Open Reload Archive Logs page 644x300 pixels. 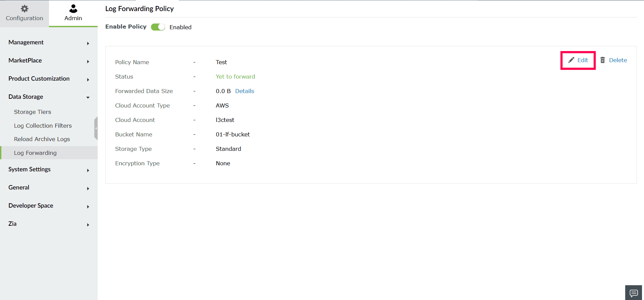tap(42, 139)
